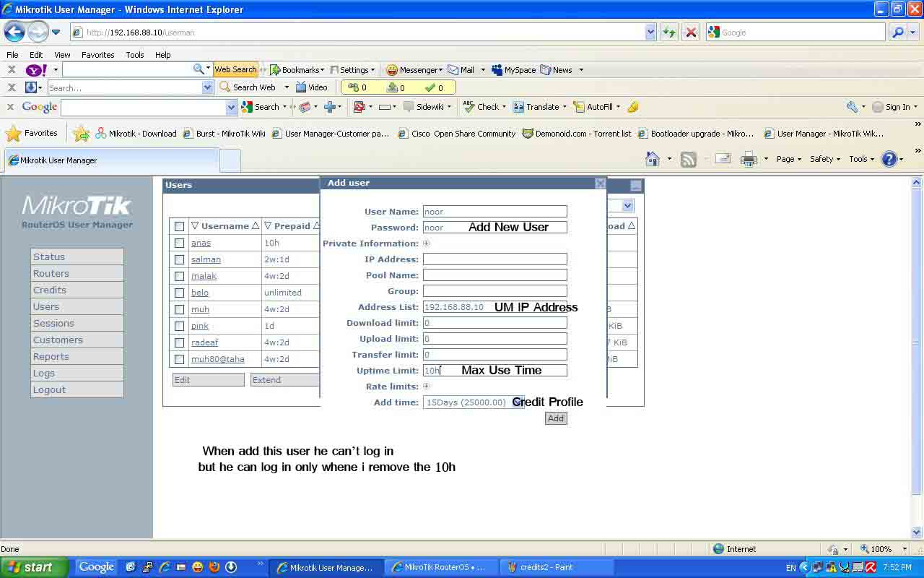Check the box for user muh
924x578 pixels.
pos(179,309)
